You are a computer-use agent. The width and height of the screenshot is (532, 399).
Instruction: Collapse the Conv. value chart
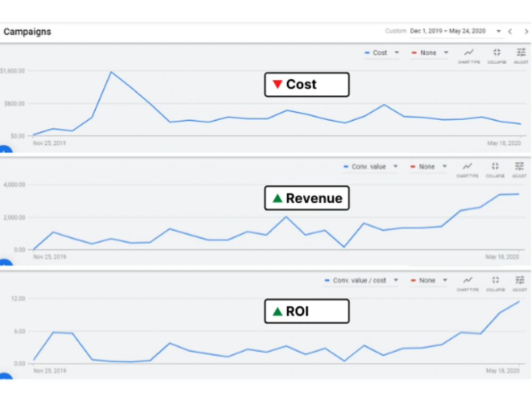(495, 169)
